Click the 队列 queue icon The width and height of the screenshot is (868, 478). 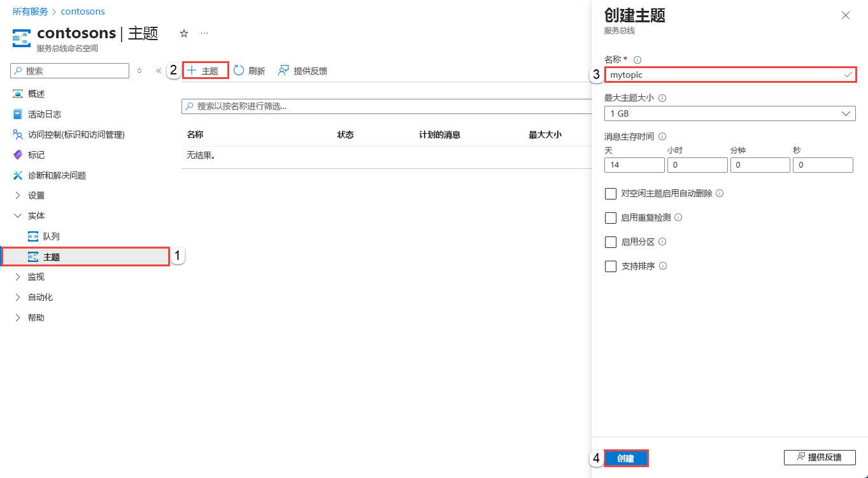(33, 236)
